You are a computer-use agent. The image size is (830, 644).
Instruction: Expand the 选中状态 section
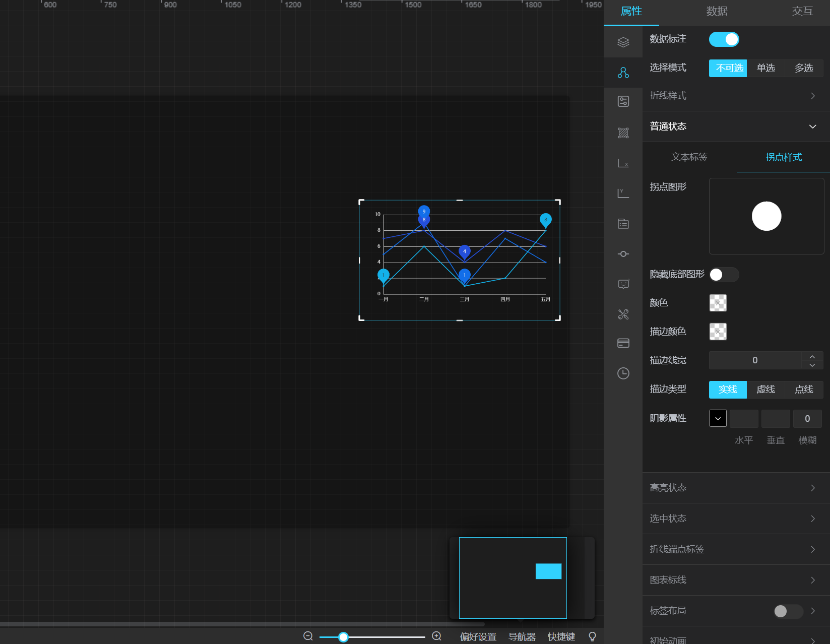point(736,519)
